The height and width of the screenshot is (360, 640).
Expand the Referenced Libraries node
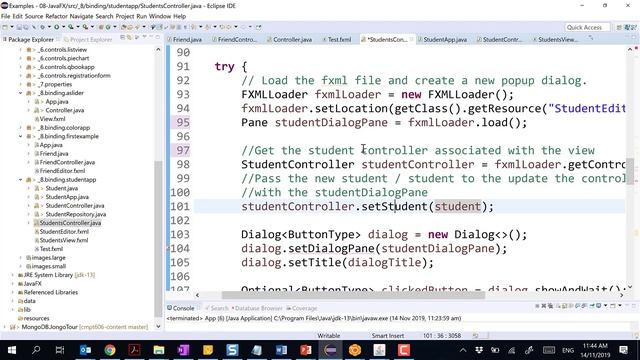[x=12, y=292]
